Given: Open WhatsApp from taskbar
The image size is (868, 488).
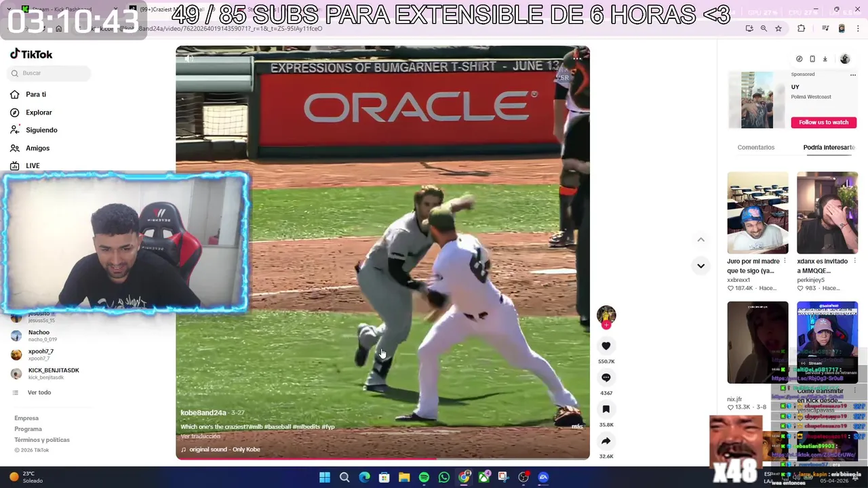Looking at the screenshot, I should point(443,477).
